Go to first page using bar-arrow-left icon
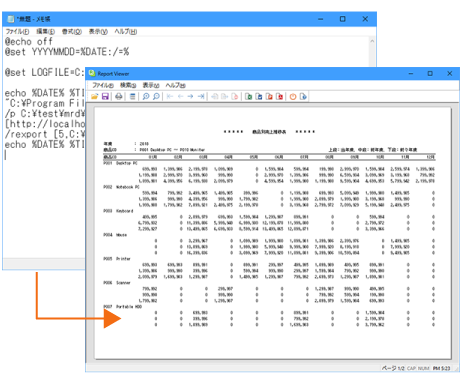The width and height of the screenshot is (460, 380). pyautogui.click(x=170, y=97)
